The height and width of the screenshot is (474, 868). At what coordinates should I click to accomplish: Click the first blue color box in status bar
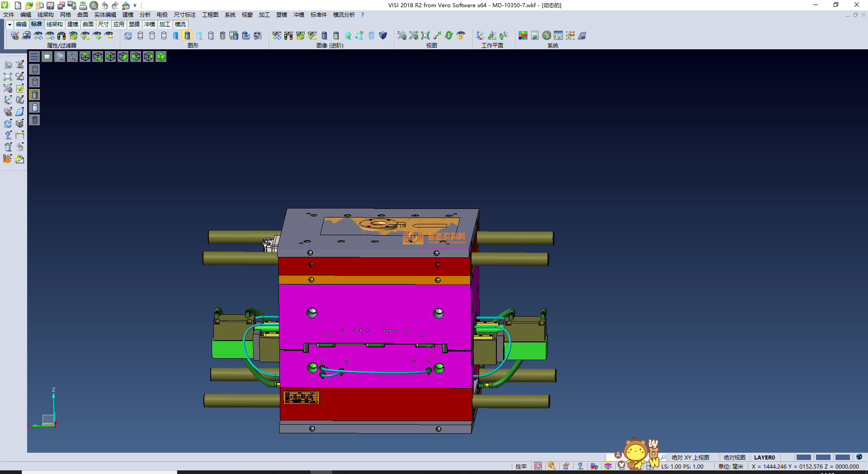pyautogui.click(x=803, y=457)
